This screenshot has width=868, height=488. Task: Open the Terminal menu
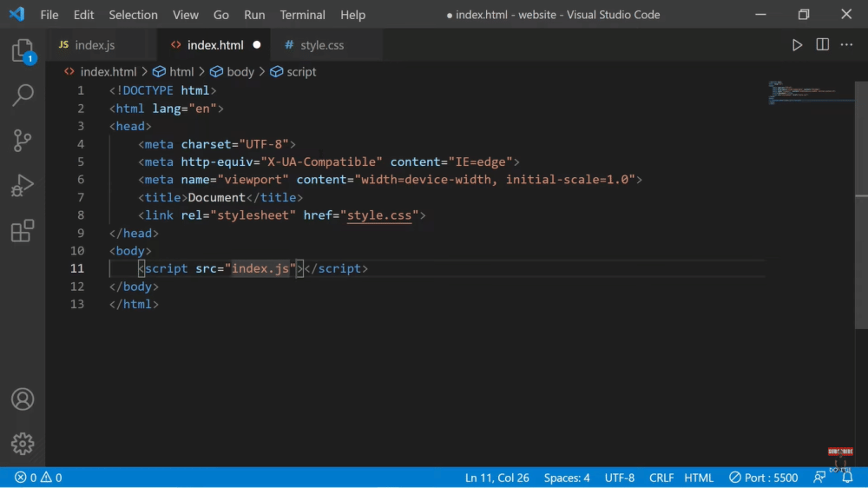click(x=302, y=15)
